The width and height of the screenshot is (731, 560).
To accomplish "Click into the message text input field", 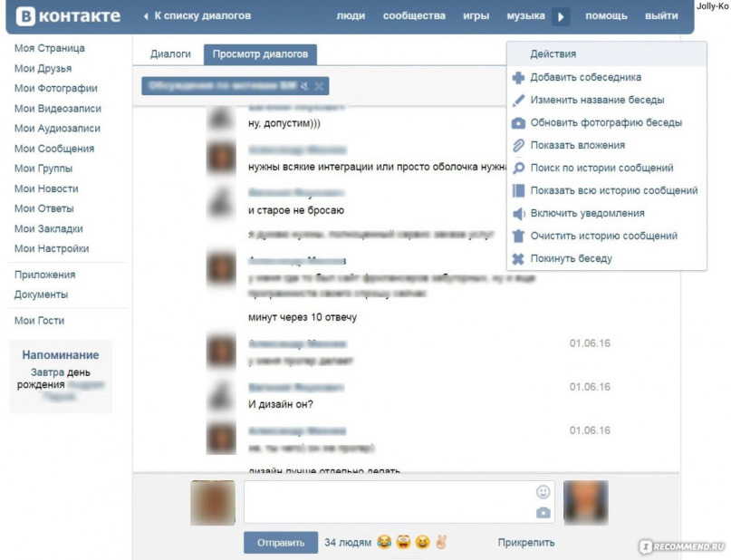I will 390,502.
